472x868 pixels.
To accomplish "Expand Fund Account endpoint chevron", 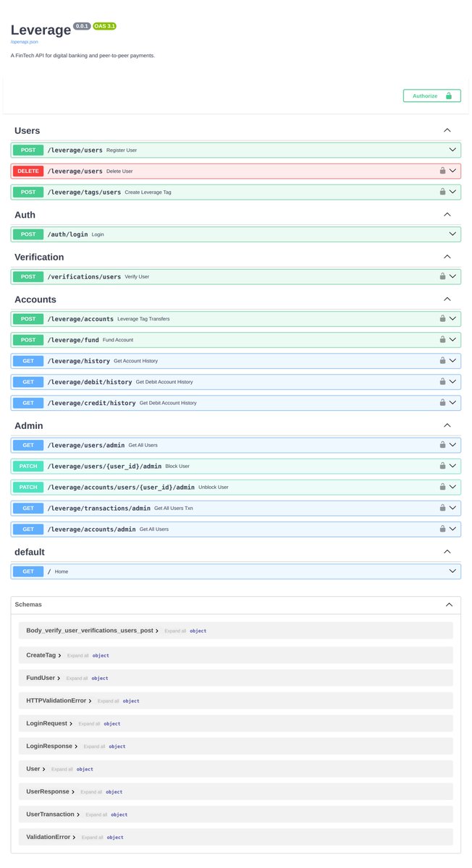I will coord(453,339).
